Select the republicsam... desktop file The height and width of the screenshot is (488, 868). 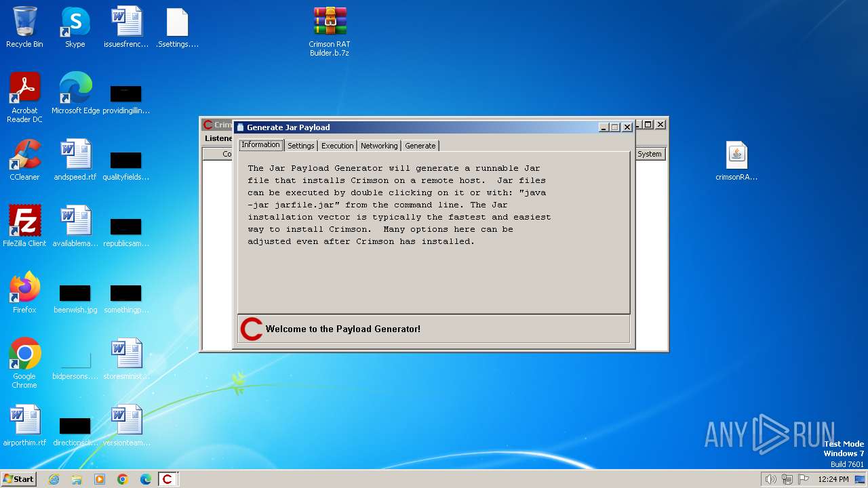(x=126, y=232)
